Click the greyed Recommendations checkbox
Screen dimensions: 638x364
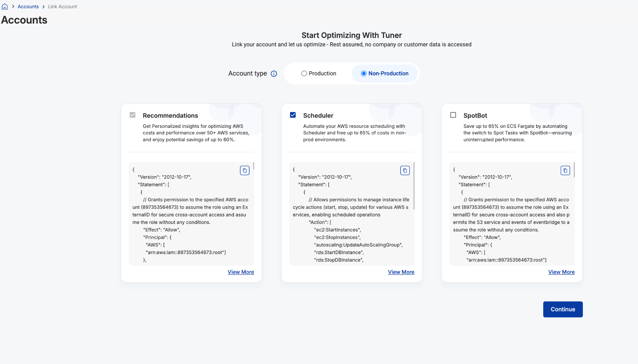click(x=132, y=115)
